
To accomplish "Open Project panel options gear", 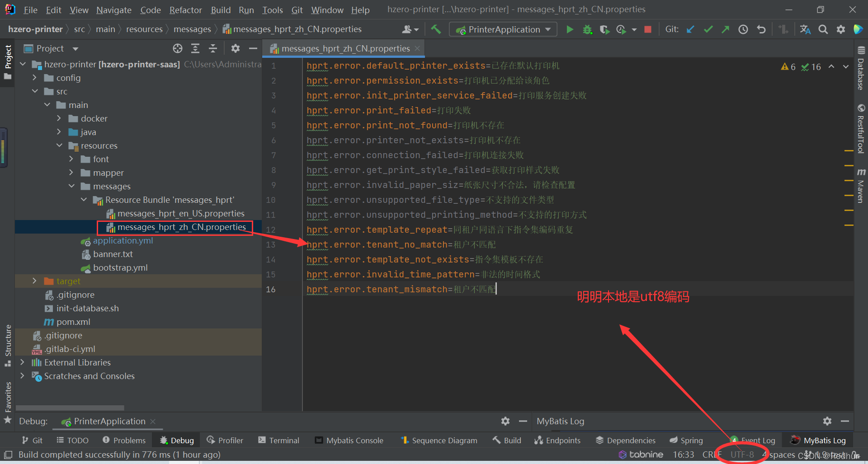I will coord(235,48).
